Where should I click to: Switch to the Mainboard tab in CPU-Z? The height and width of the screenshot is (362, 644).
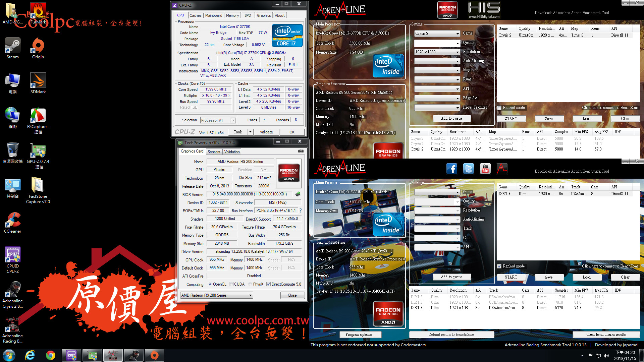pyautogui.click(x=214, y=15)
